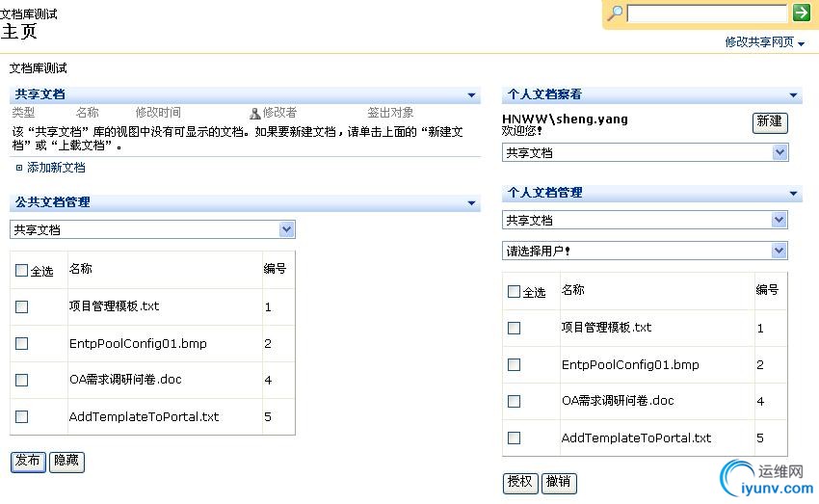Image resolution: width=819 pixels, height=504 pixels.
Task: Click the 添加新文档 link
Action: (56, 167)
